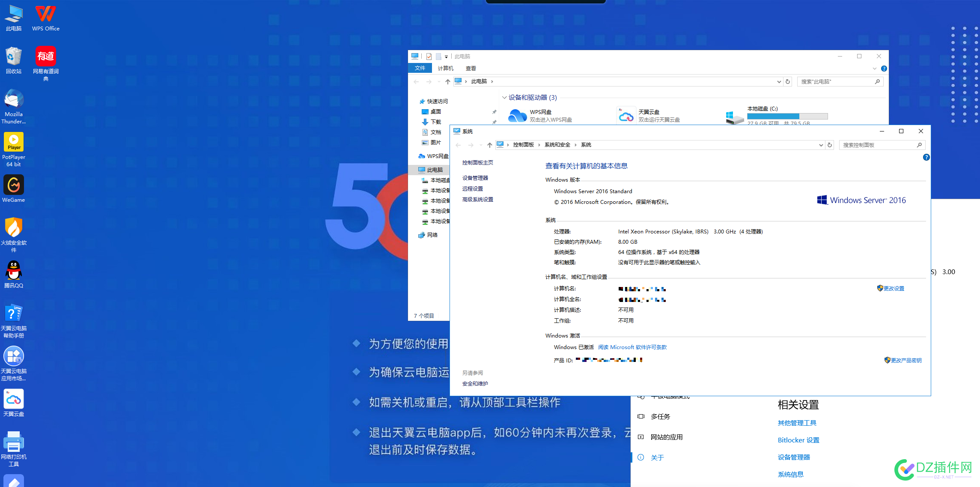Expand explorer ribbon with chevron
This screenshot has height=487, width=980.
pos(874,69)
